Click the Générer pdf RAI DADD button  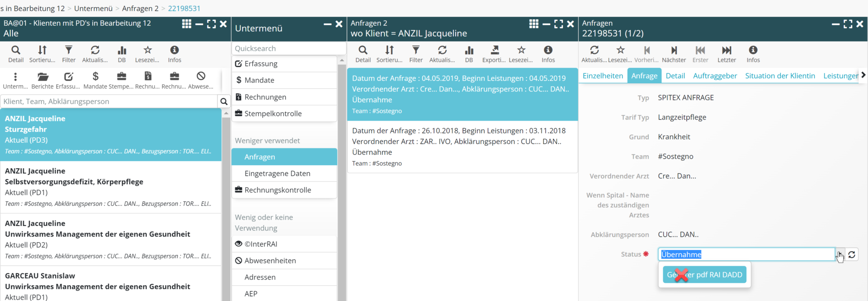704,275
